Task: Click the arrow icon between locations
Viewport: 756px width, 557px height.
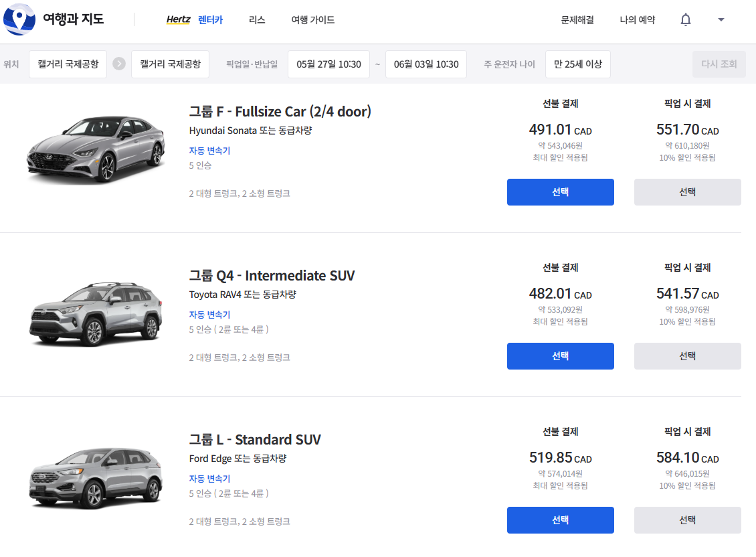Action: (119, 64)
